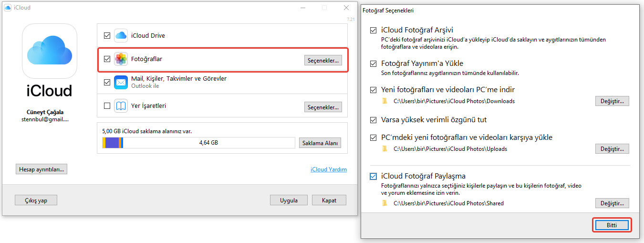The height and width of the screenshot is (243, 644).
Task: Click the Mail envelope icon
Action: [121, 82]
